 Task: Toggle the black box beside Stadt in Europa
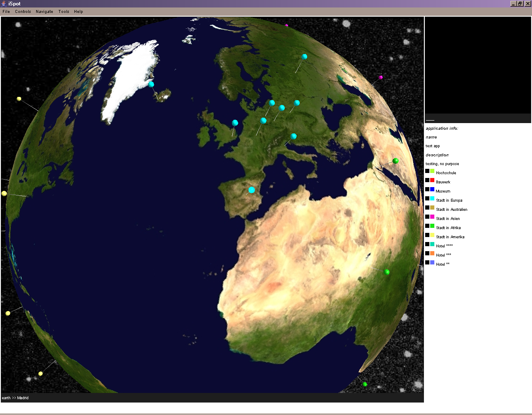click(x=427, y=199)
